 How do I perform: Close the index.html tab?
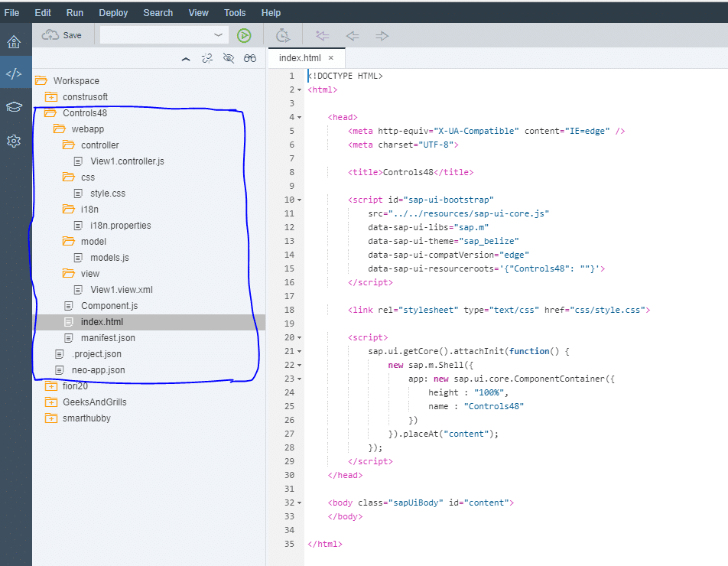331,57
